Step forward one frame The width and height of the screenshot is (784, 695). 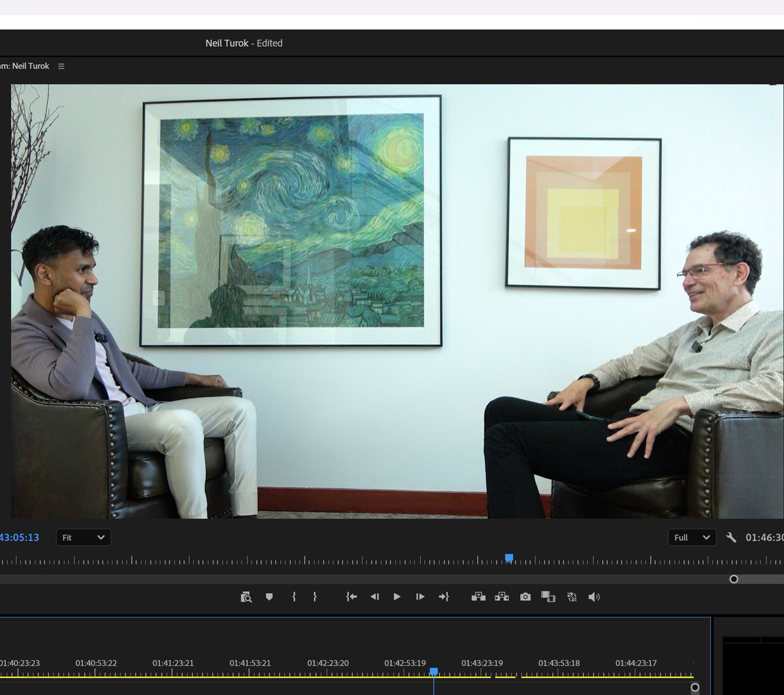pos(420,596)
